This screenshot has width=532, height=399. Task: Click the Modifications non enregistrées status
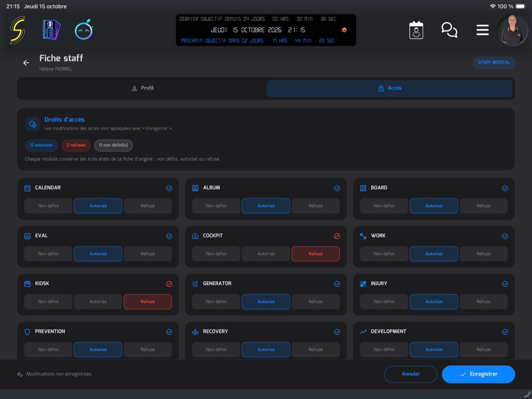[x=54, y=374]
